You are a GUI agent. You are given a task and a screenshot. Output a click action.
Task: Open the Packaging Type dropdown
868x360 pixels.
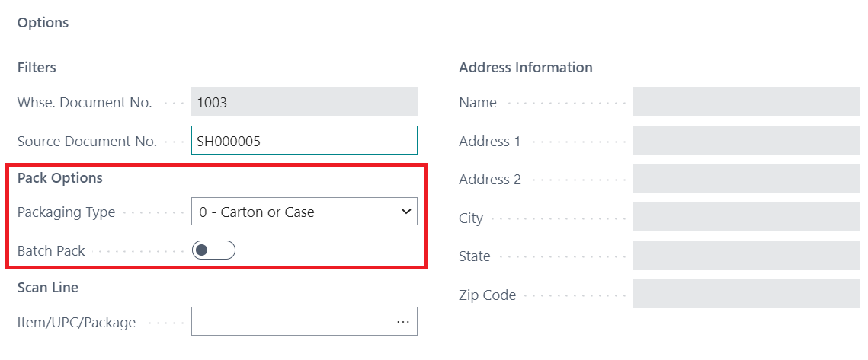point(304,212)
